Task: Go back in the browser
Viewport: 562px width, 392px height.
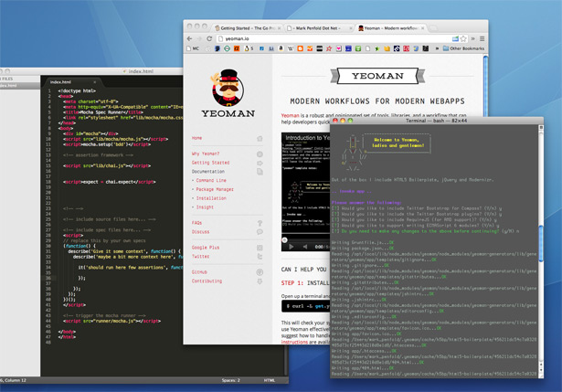Action: click(x=189, y=38)
